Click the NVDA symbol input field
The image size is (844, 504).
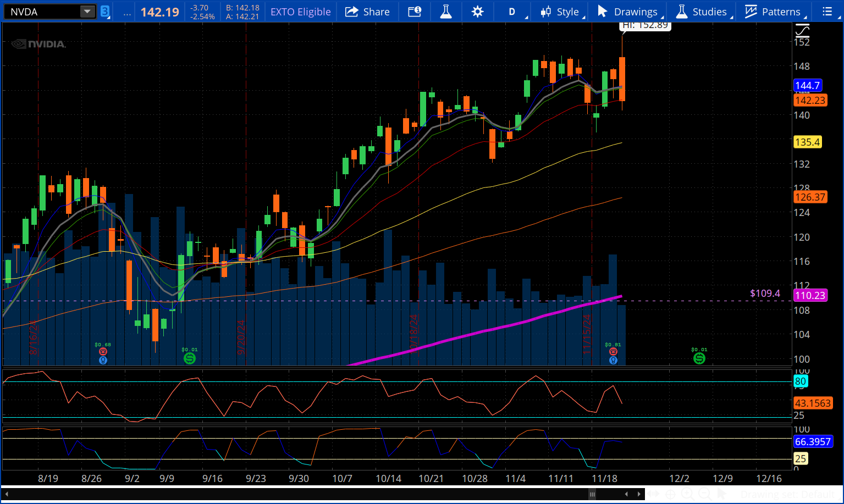click(x=42, y=12)
